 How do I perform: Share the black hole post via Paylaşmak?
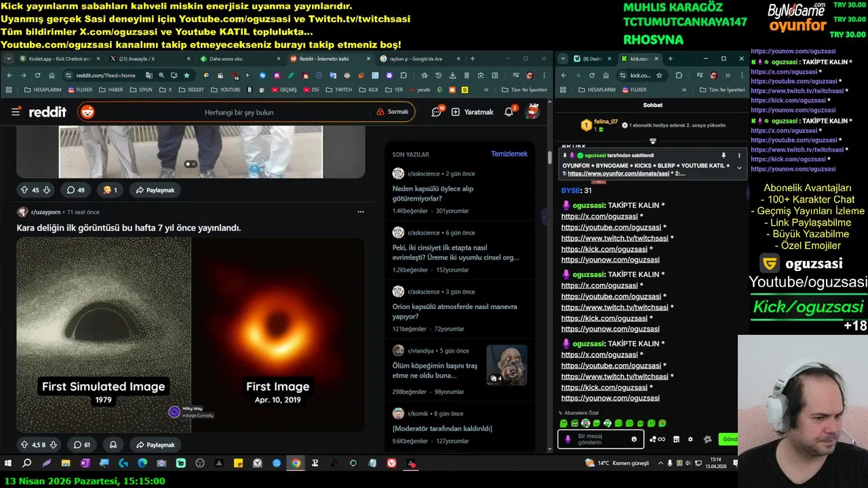click(155, 445)
